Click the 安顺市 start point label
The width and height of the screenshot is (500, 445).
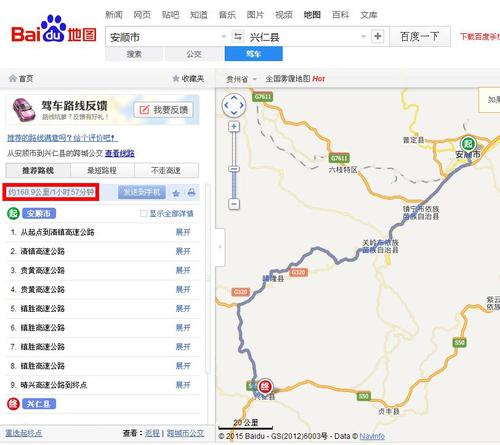coord(39,213)
